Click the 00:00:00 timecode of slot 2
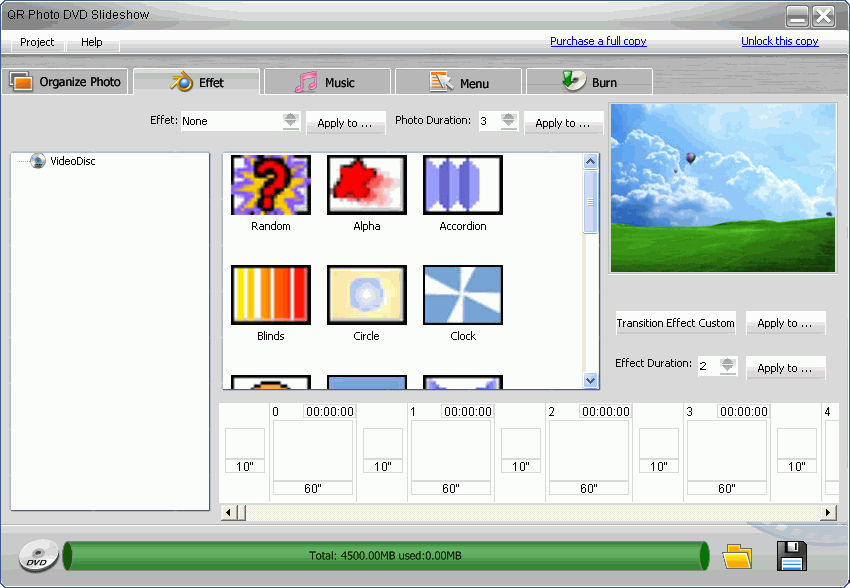Image resolution: width=850 pixels, height=588 pixels. tap(606, 412)
